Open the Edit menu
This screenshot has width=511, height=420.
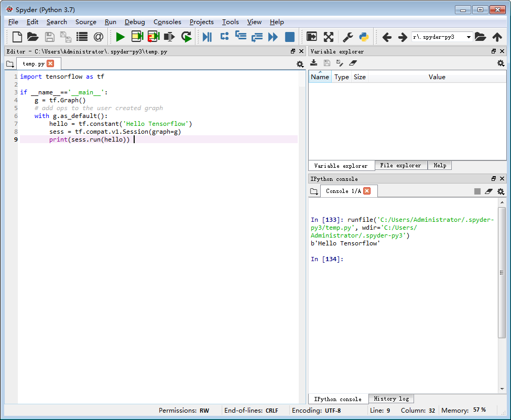(32, 22)
